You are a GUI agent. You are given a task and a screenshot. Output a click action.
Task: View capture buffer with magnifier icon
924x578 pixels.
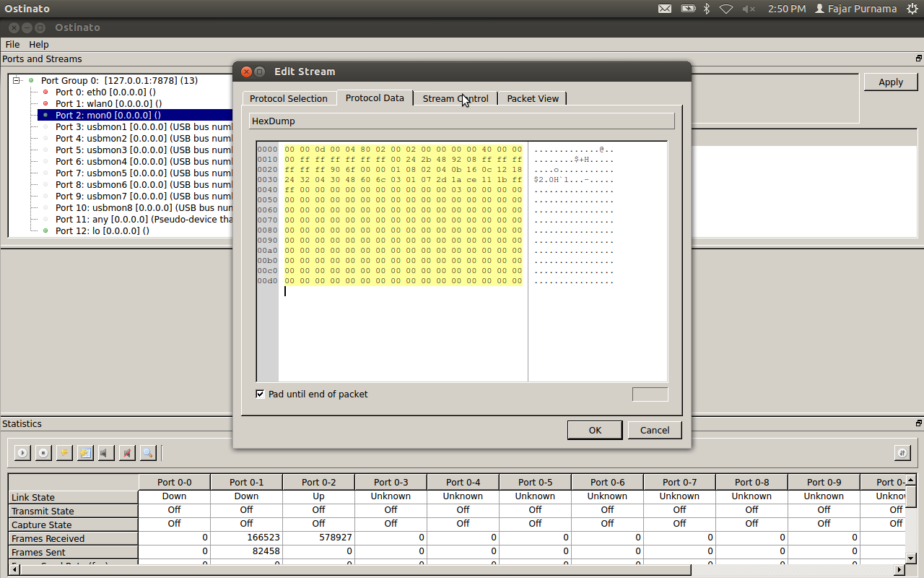click(148, 453)
